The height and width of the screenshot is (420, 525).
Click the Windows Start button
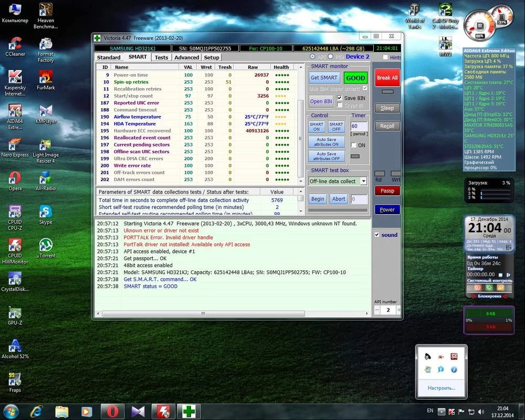pos(12,411)
